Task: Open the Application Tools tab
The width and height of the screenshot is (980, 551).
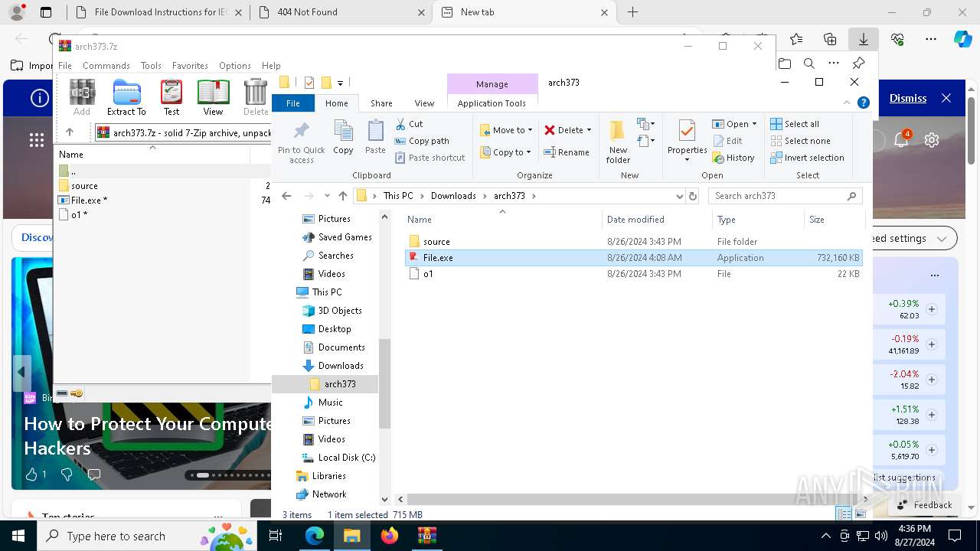Action: click(492, 103)
